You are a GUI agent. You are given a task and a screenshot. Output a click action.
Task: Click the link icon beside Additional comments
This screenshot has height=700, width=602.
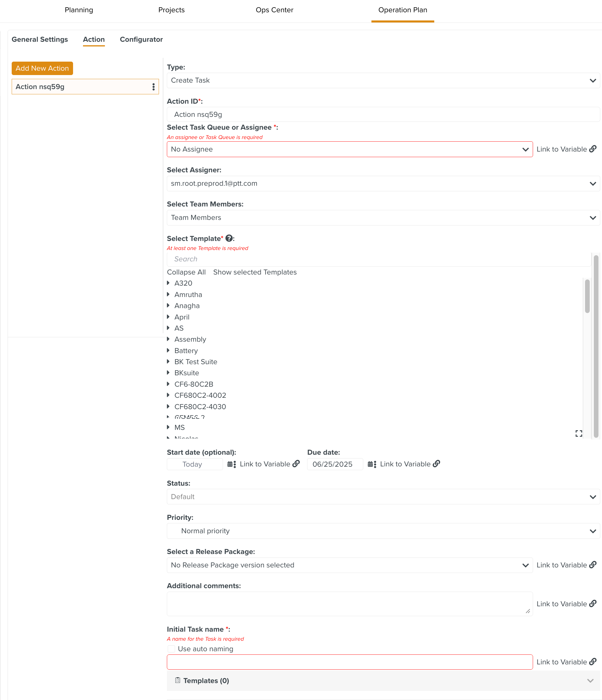click(x=593, y=604)
